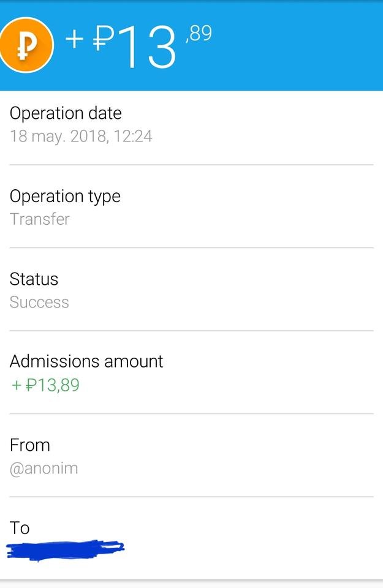Click the ,89 superscript kopecks in header

point(199,34)
